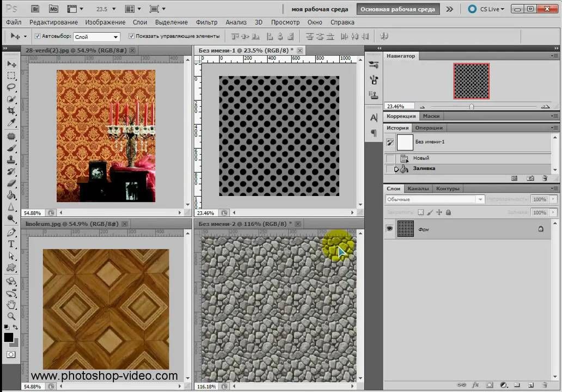Select the Type tool
This screenshot has width=562, height=392.
coord(11,244)
